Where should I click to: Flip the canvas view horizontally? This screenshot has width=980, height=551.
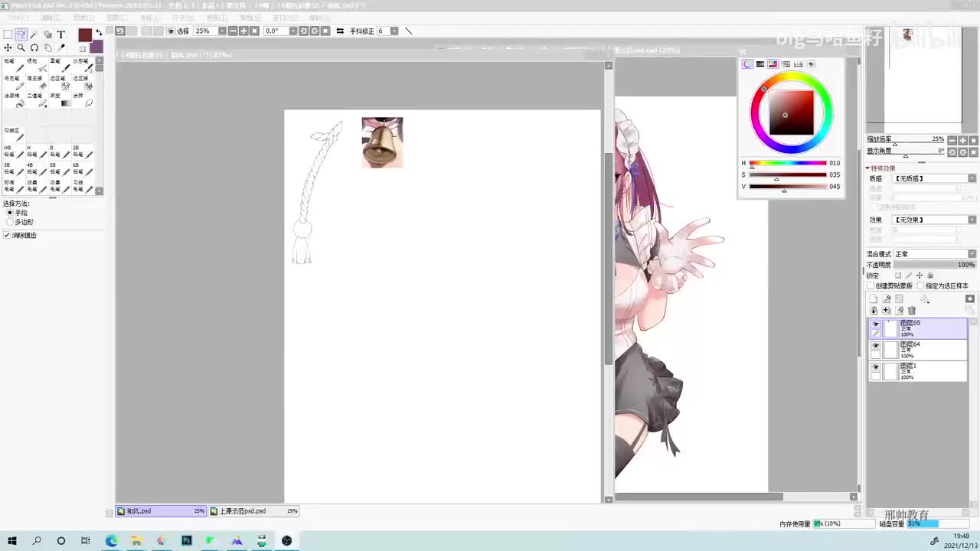click(340, 31)
